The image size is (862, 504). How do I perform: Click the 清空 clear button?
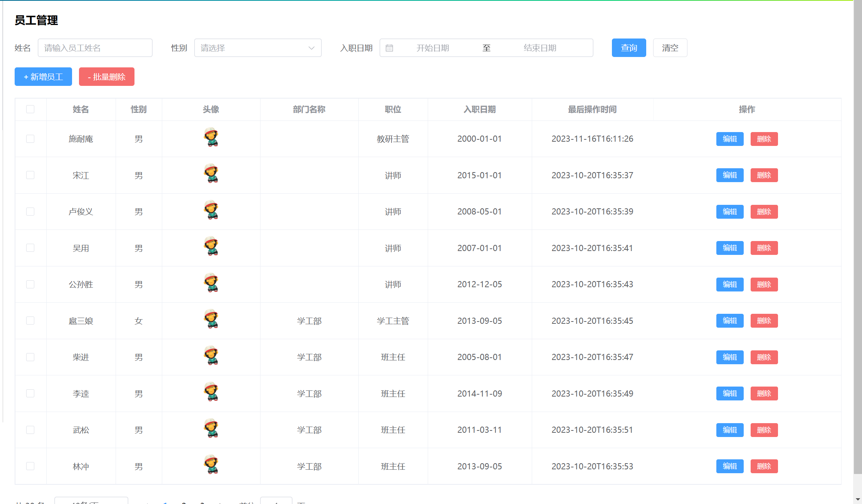pyautogui.click(x=670, y=48)
